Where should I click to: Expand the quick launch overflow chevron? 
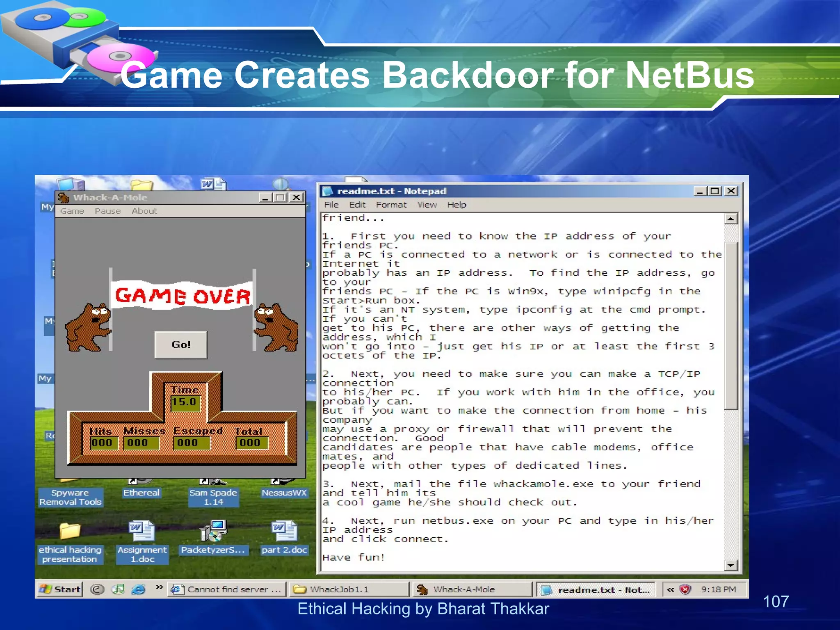tap(160, 587)
